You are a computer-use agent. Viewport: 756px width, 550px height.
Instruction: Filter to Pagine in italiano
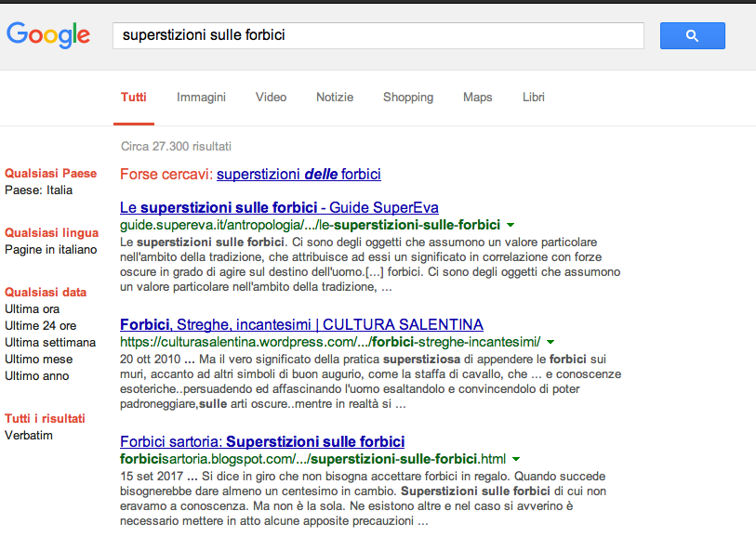50,250
